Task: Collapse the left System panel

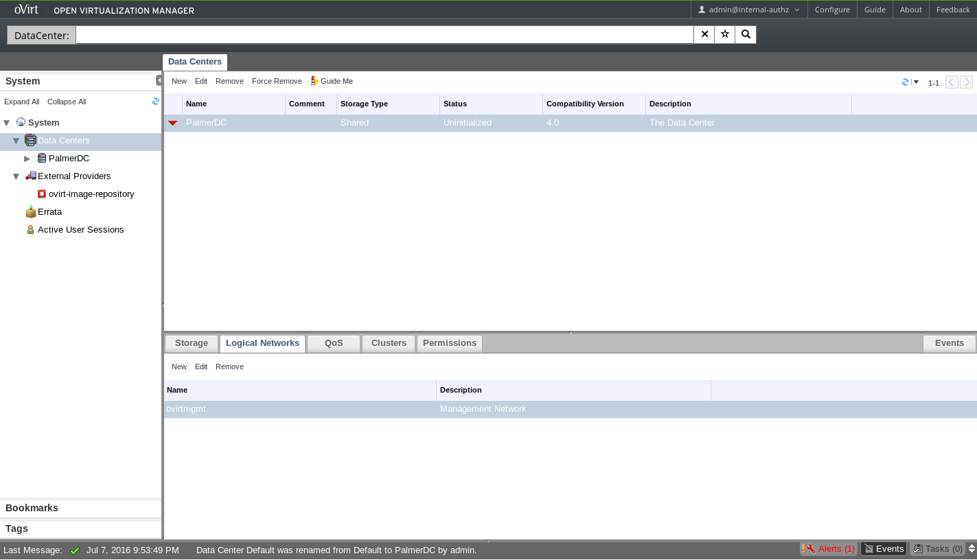Action: [x=159, y=81]
